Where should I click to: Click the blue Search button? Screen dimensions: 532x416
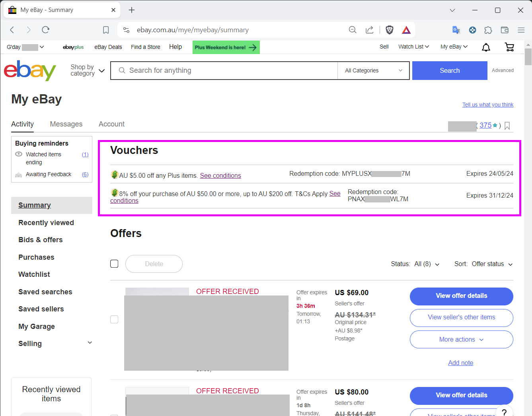point(450,70)
